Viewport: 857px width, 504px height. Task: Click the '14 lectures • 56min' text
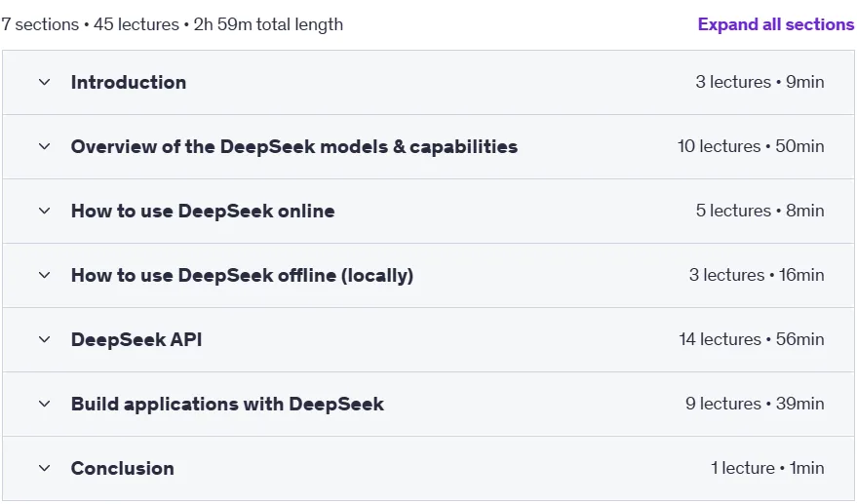752,339
